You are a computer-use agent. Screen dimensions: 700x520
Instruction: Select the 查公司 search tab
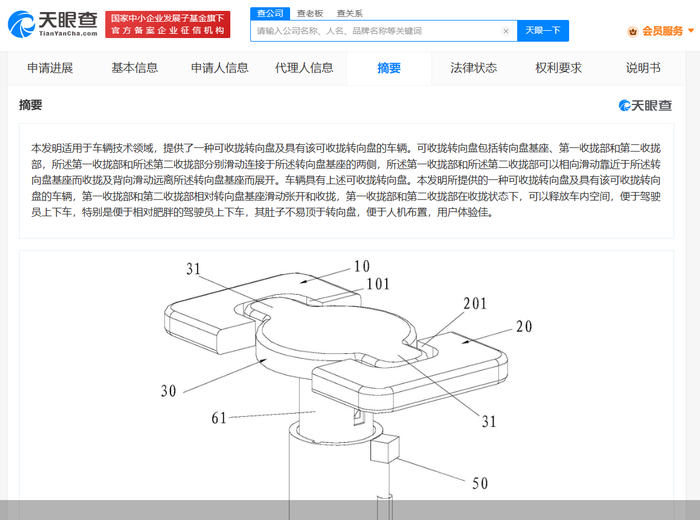270,13
